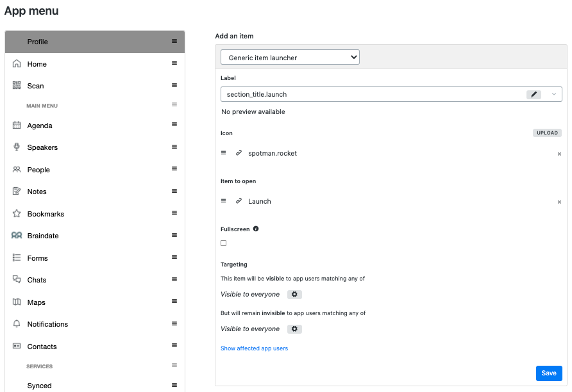Screen dimensions: 572x392
Task: Select the Maps menu item
Action: [x=95, y=302]
